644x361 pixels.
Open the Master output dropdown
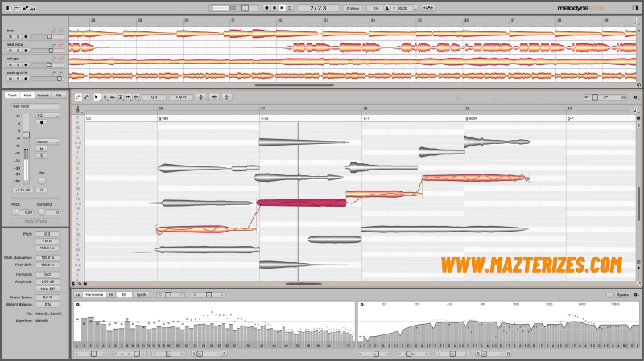[x=47, y=142]
